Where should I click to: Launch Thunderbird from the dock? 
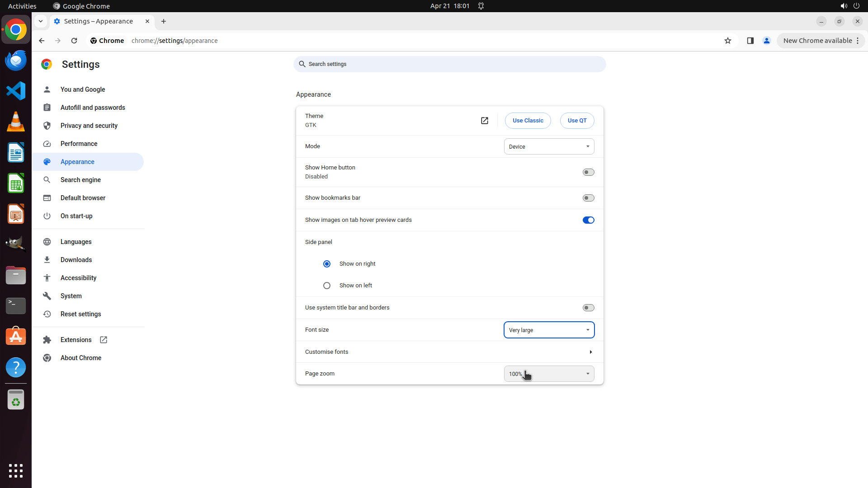pos(16,60)
